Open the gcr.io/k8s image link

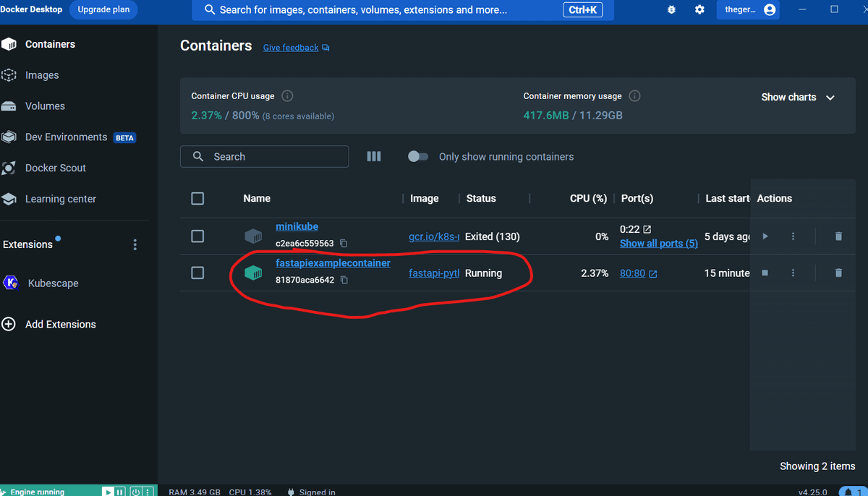tap(434, 236)
